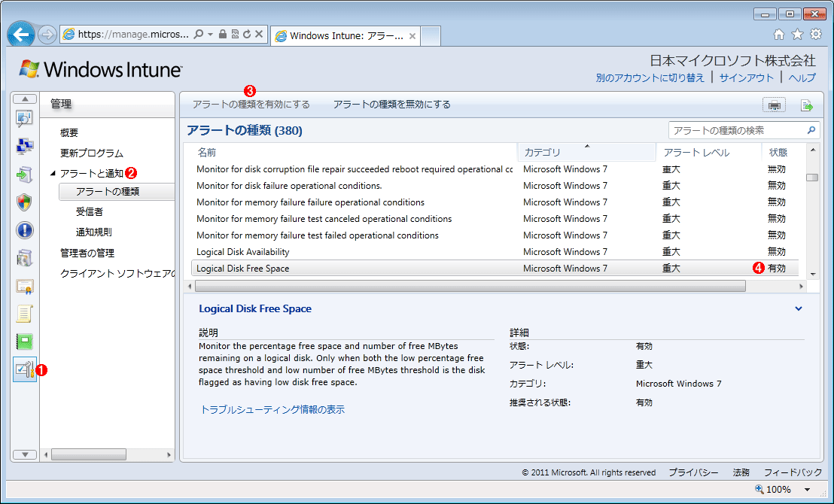Click the ヘルプ link

[x=802, y=77]
